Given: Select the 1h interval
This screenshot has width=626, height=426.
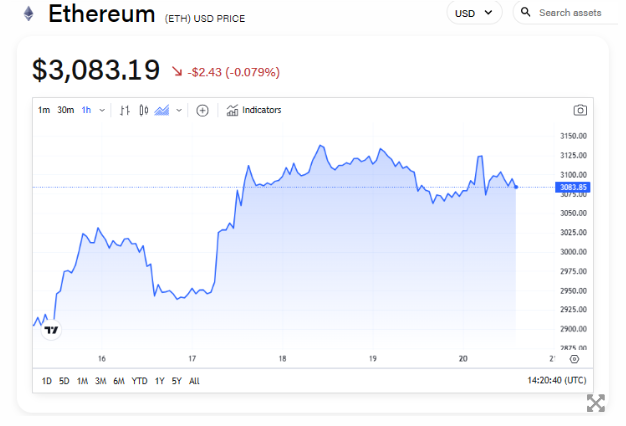Looking at the screenshot, I should coord(86,110).
